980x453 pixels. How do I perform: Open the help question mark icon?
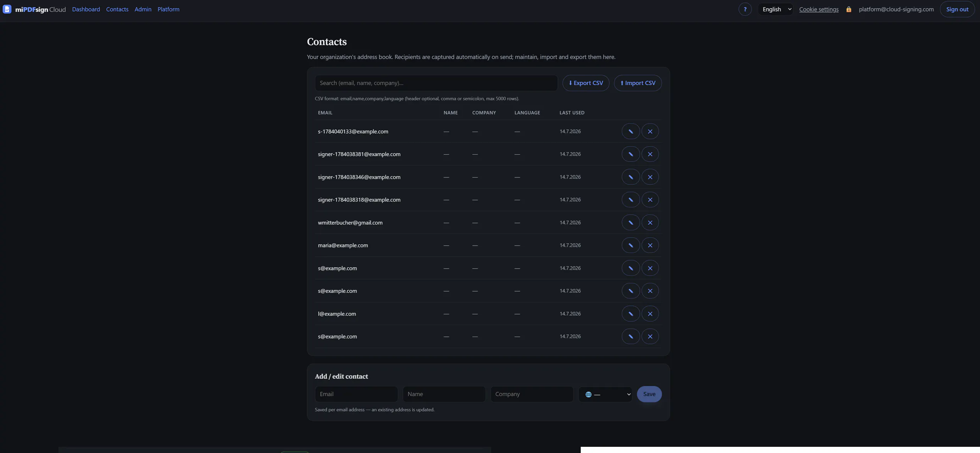(x=745, y=9)
